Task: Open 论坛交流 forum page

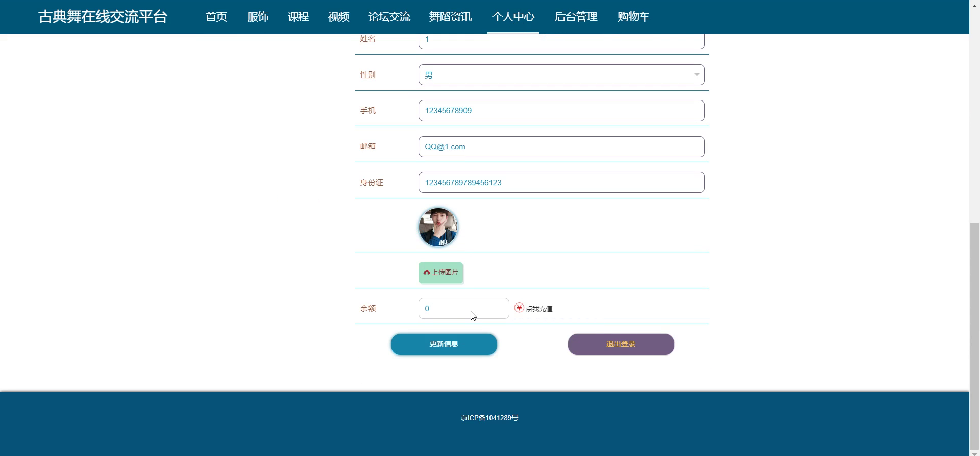Action: pyautogui.click(x=389, y=17)
